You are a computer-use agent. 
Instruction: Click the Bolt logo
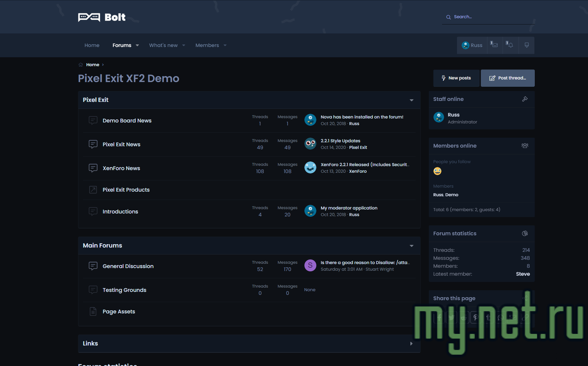[x=102, y=17]
